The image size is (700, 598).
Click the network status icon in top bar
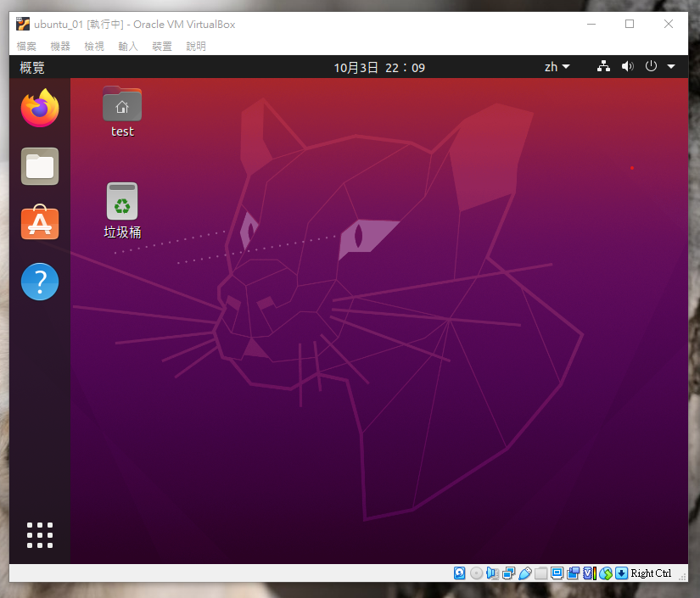(603, 66)
